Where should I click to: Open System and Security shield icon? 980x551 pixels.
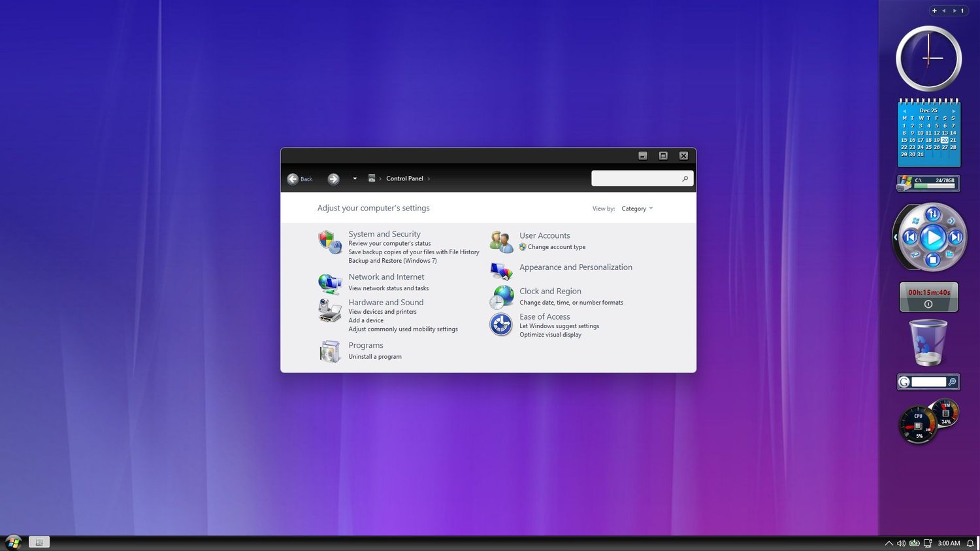(x=330, y=242)
